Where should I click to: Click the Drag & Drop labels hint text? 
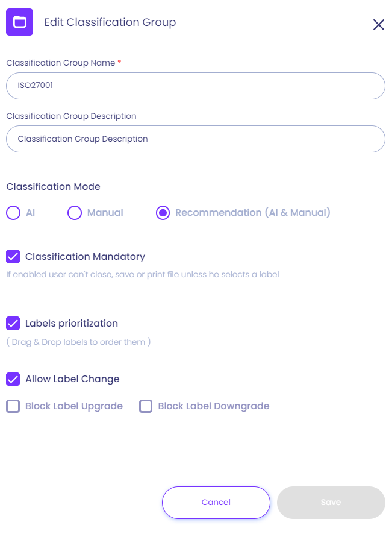tap(78, 342)
